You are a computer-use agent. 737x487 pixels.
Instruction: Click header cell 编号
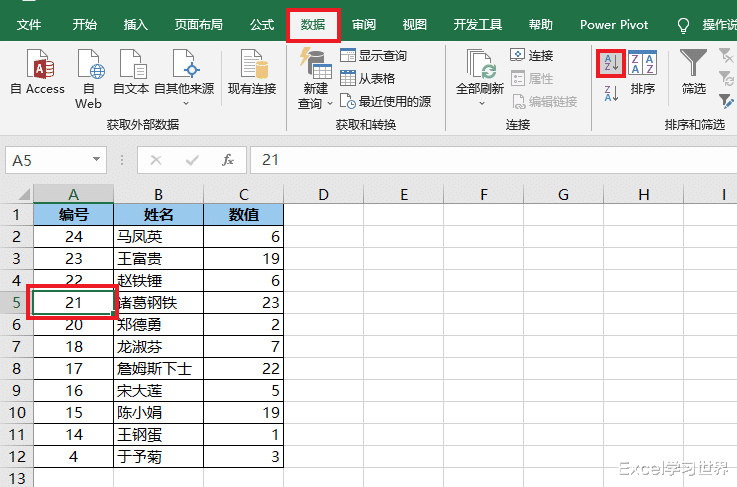[x=73, y=215]
